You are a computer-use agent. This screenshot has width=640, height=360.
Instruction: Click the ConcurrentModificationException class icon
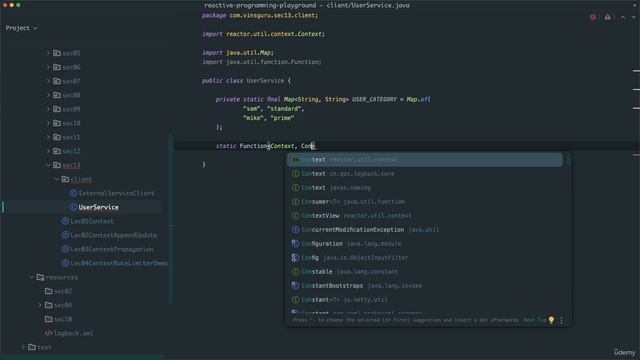pyautogui.click(x=296, y=229)
